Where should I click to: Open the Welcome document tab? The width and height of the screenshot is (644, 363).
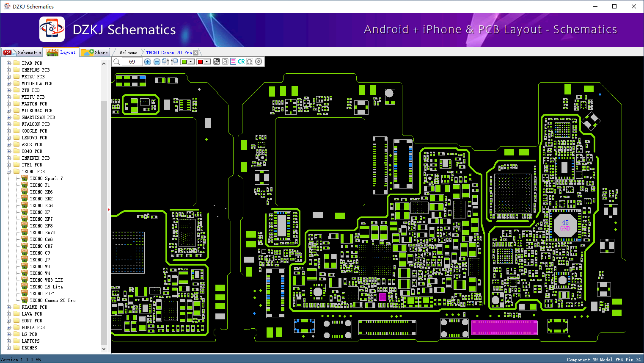128,53
